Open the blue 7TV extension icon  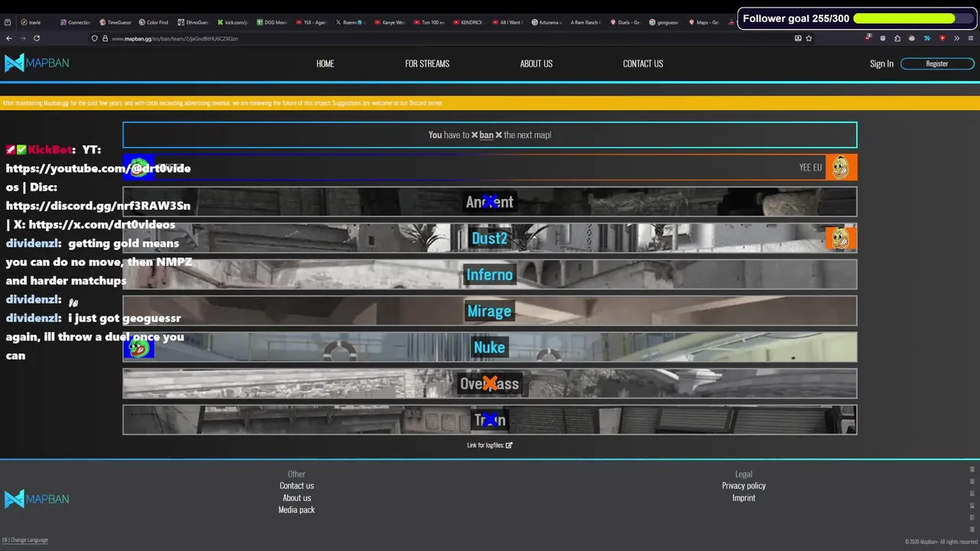927,38
